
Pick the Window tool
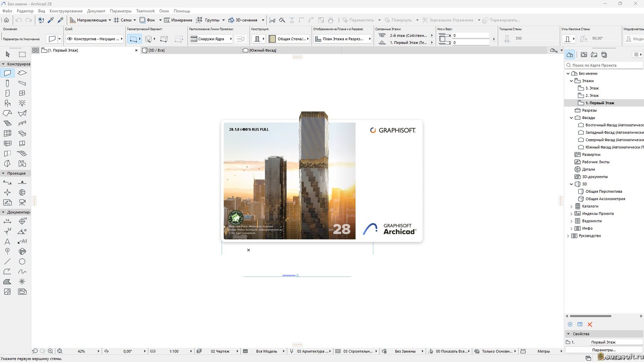coord(22,93)
